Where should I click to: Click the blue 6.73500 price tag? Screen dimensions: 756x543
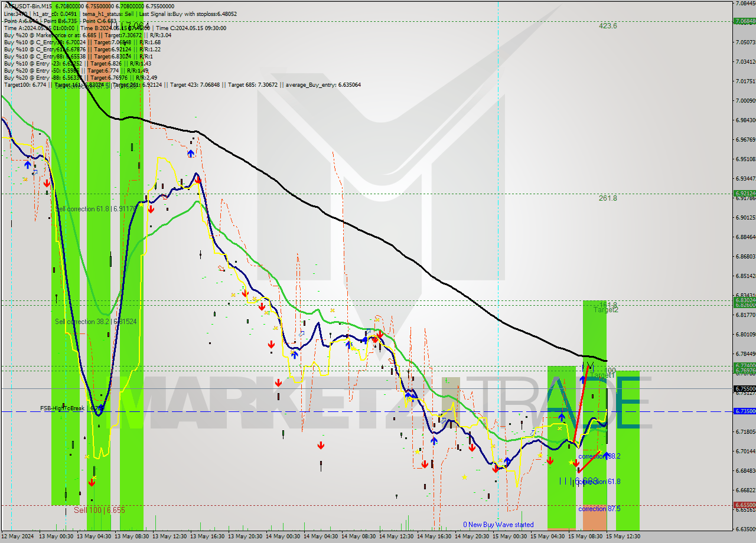[744, 411]
